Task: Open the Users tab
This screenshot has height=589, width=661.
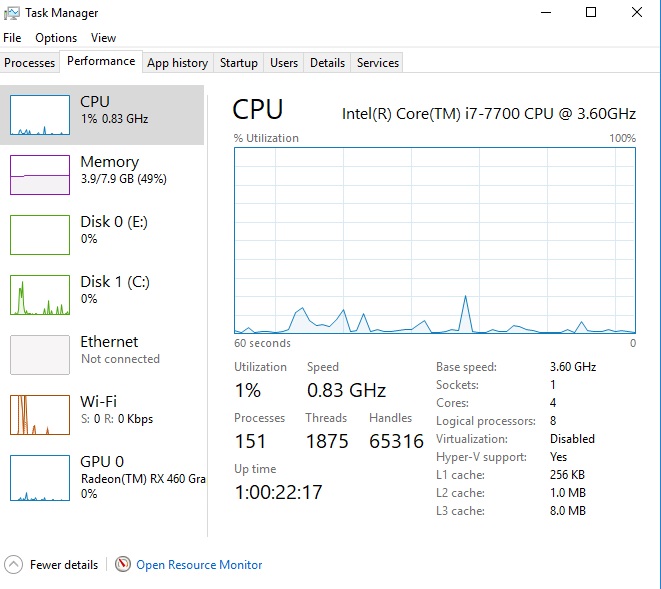Action: [284, 63]
